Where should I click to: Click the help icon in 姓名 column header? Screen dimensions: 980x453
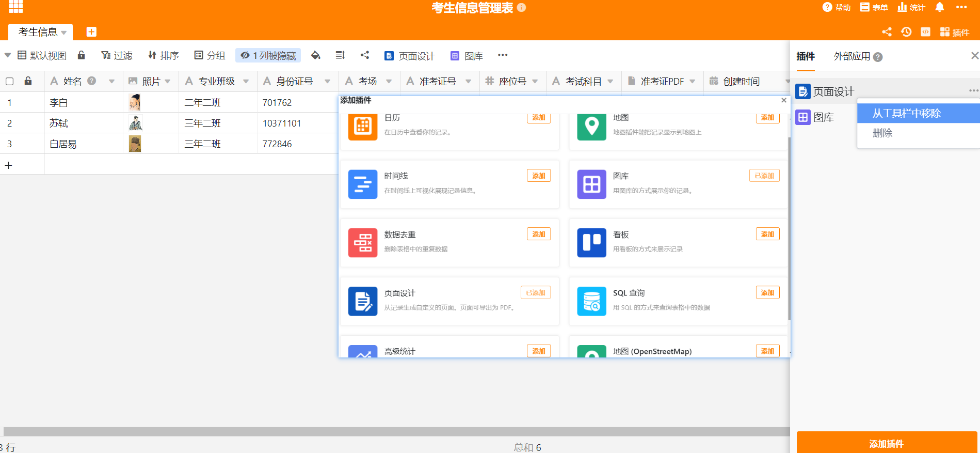92,81
